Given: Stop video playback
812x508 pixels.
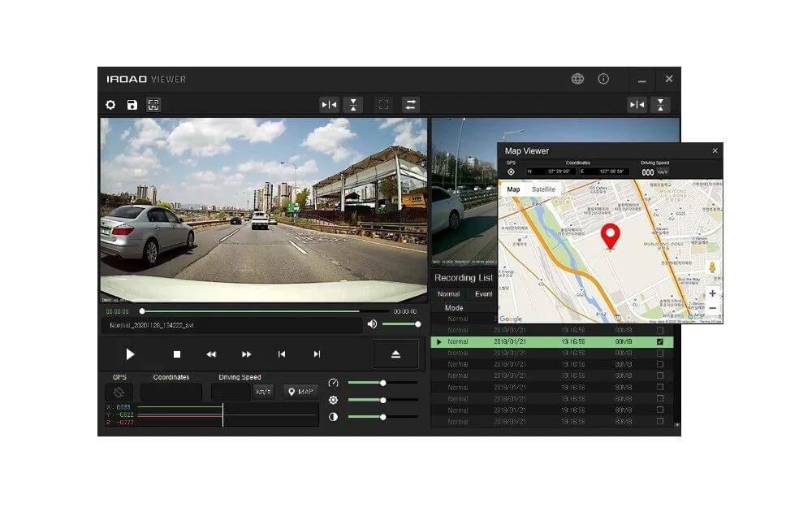Looking at the screenshot, I should (176, 354).
